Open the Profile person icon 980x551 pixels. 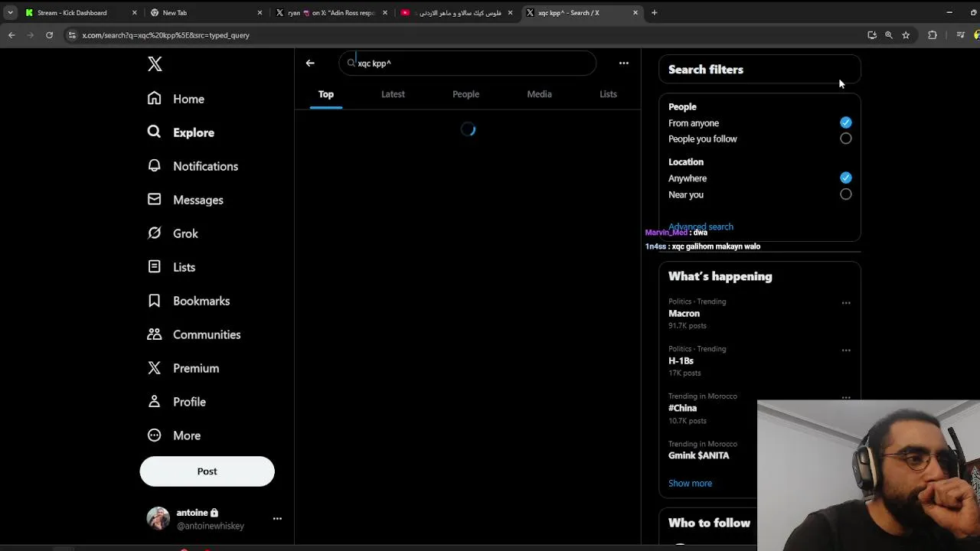pyautogui.click(x=155, y=402)
